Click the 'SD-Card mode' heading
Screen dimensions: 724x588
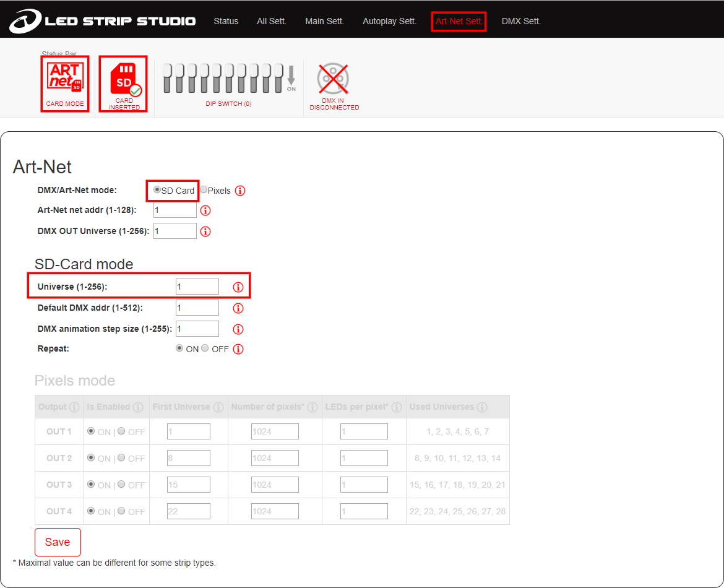pos(84,264)
